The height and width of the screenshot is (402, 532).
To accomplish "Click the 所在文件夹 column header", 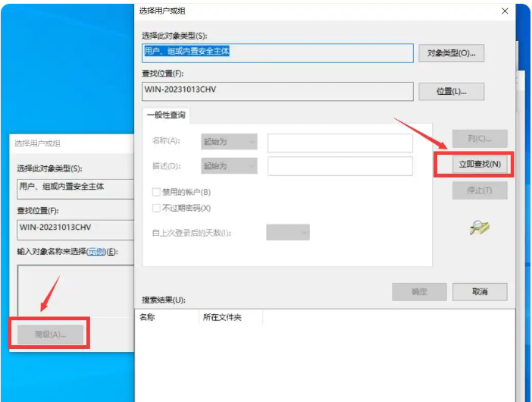I will (230, 318).
